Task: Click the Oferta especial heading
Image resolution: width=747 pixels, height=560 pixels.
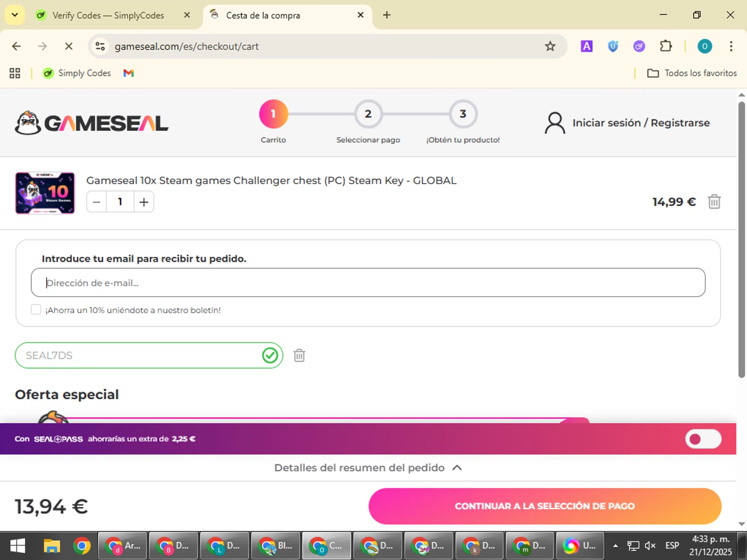Action: pos(67,394)
